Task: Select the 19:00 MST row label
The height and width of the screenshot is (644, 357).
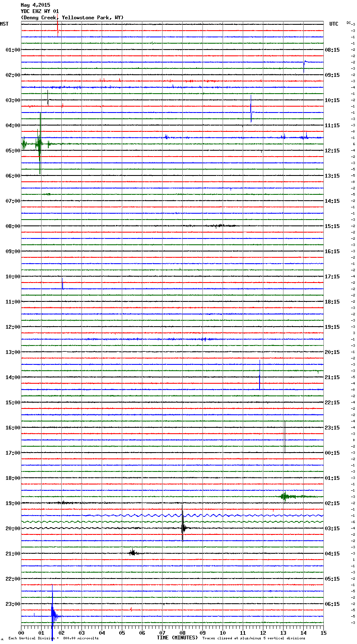Action: [13, 503]
